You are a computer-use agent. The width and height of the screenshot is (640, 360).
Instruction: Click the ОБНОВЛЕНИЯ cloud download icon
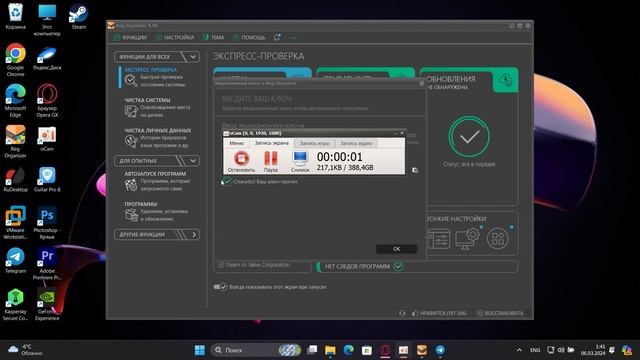tap(505, 80)
